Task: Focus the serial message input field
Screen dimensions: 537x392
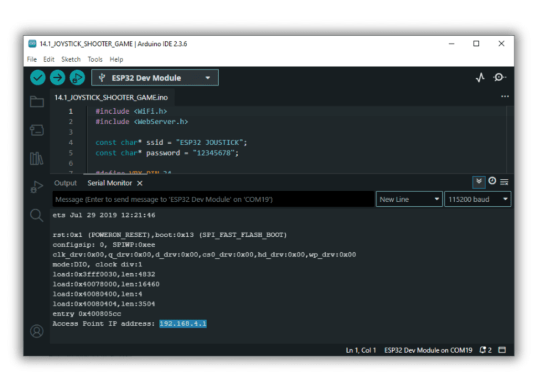Action: pyautogui.click(x=213, y=199)
